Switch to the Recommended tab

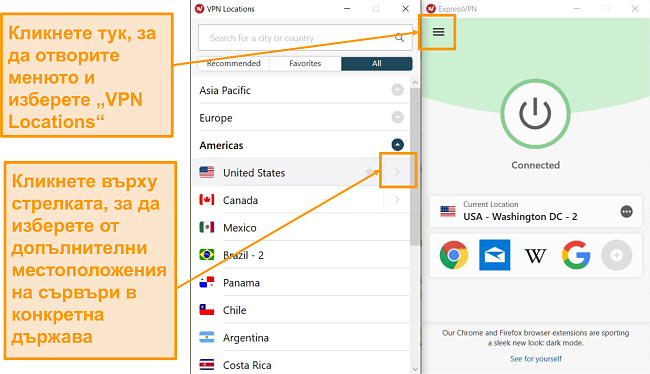(234, 63)
